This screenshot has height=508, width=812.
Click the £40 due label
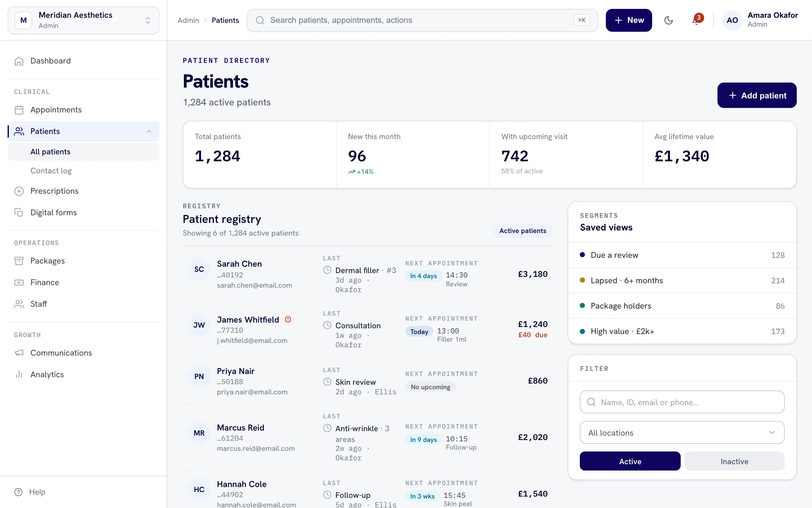pyautogui.click(x=533, y=335)
